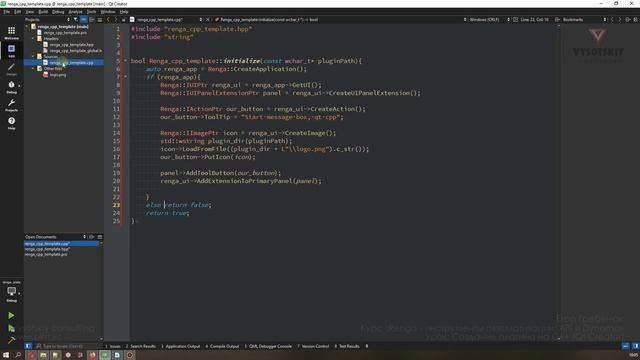Click Start Debugging run button
This screenshot has width=640, height=360.
point(11,328)
